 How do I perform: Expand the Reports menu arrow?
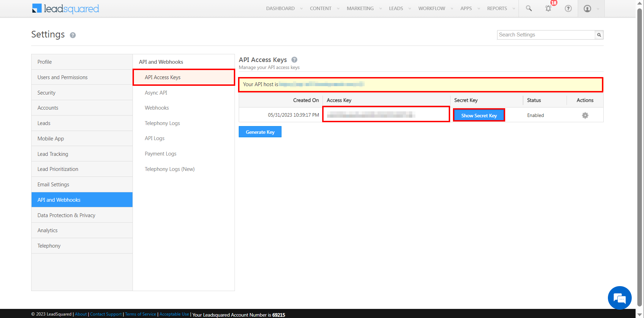(514, 9)
